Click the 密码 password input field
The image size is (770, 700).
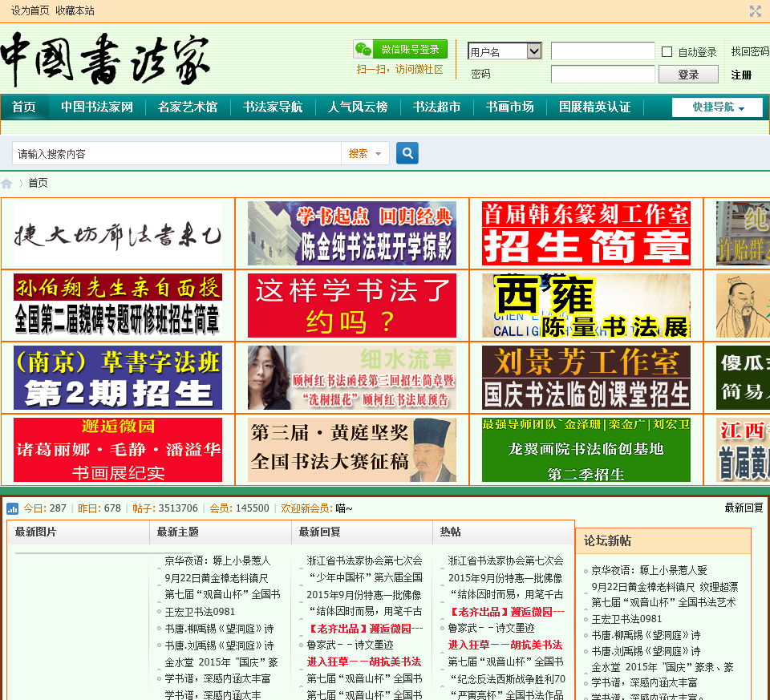602,74
